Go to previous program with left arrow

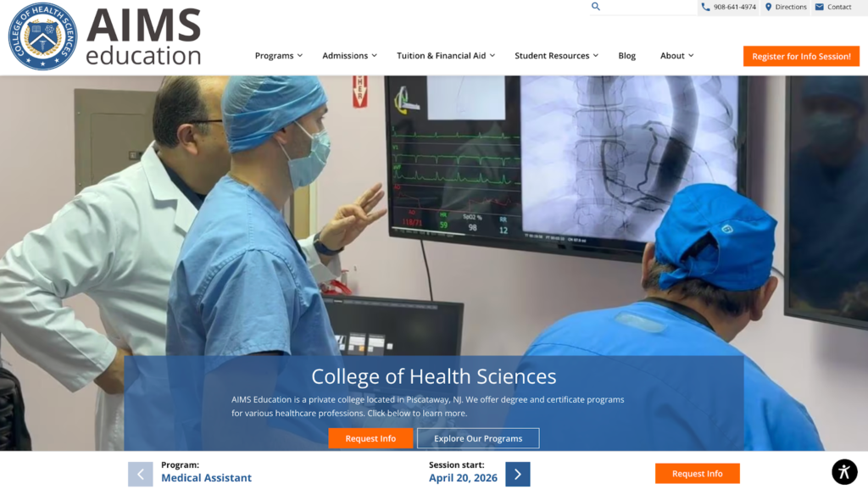click(x=141, y=474)
